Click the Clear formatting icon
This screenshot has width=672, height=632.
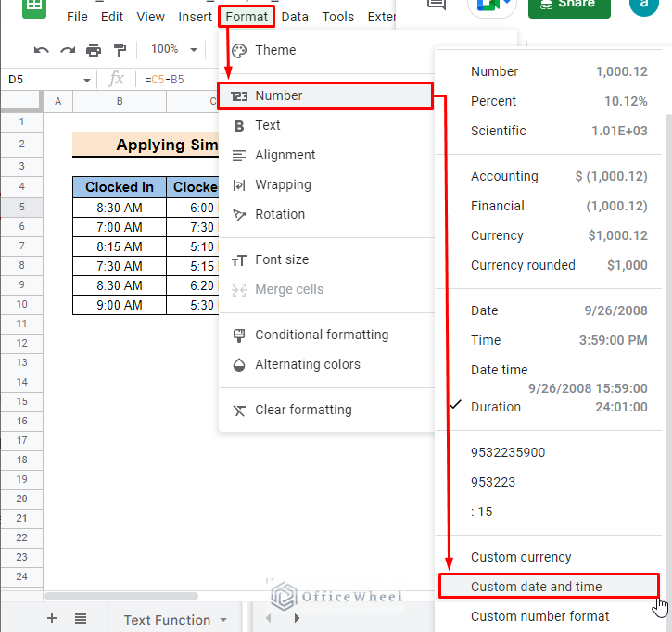(239, 411)
